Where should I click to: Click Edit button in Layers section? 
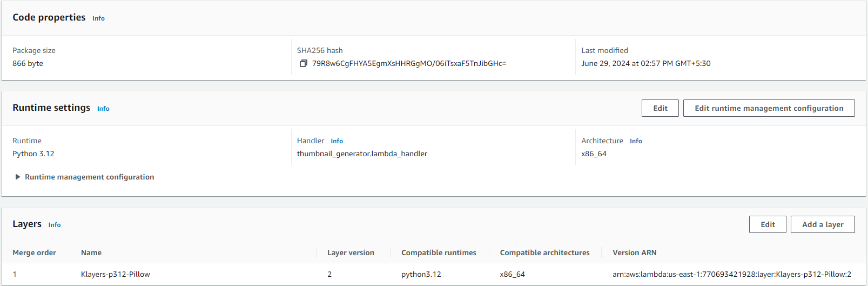click(768, 224)
